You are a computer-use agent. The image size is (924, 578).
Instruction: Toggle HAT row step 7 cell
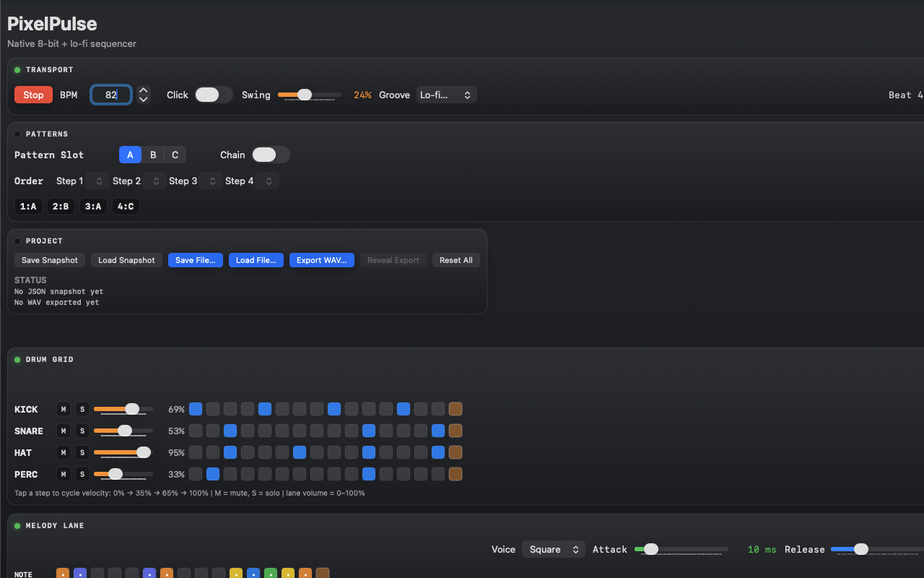click(300, 452)
